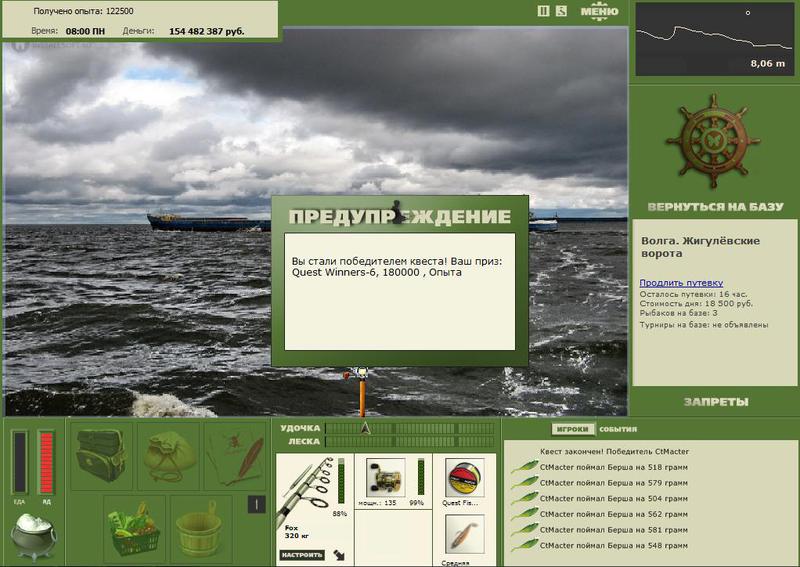Click the red alcohol level bar
The height and width of the screenshot is (567, 800).
pyautogui.click(x=46, y=462)
